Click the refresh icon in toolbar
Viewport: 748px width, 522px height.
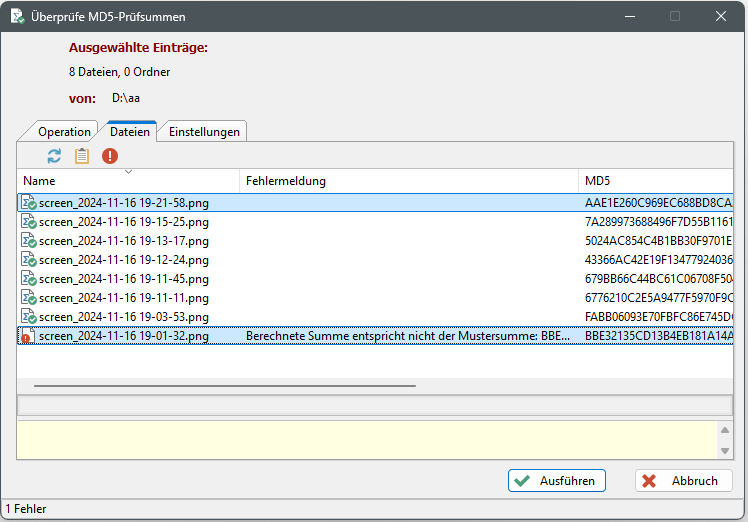point(54,156)
